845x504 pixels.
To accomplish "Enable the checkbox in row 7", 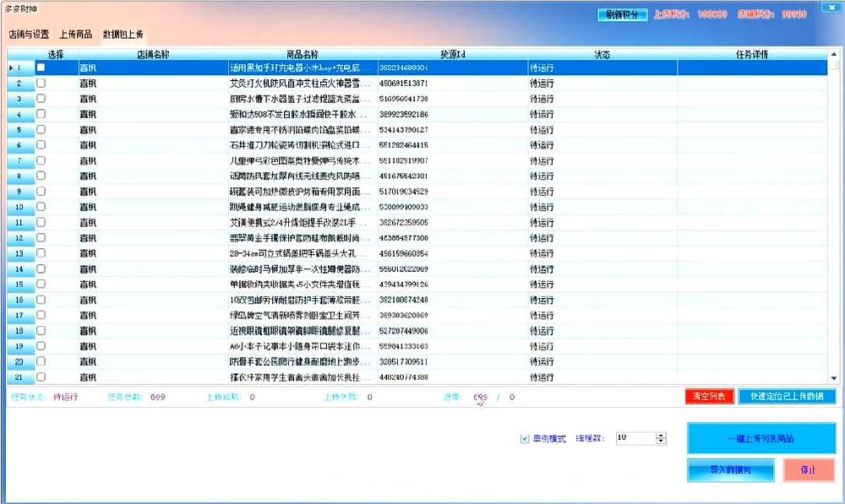I will click(41, 160).
